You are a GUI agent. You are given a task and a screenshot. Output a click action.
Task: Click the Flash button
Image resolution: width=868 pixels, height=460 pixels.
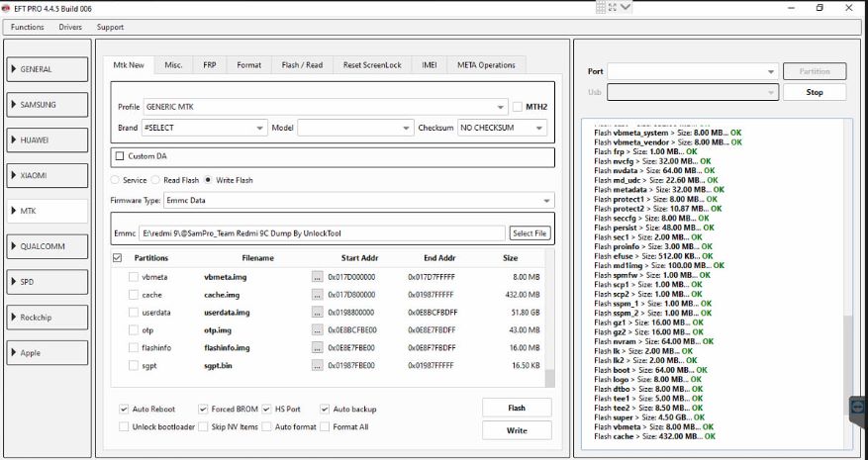tap(517, 408)
